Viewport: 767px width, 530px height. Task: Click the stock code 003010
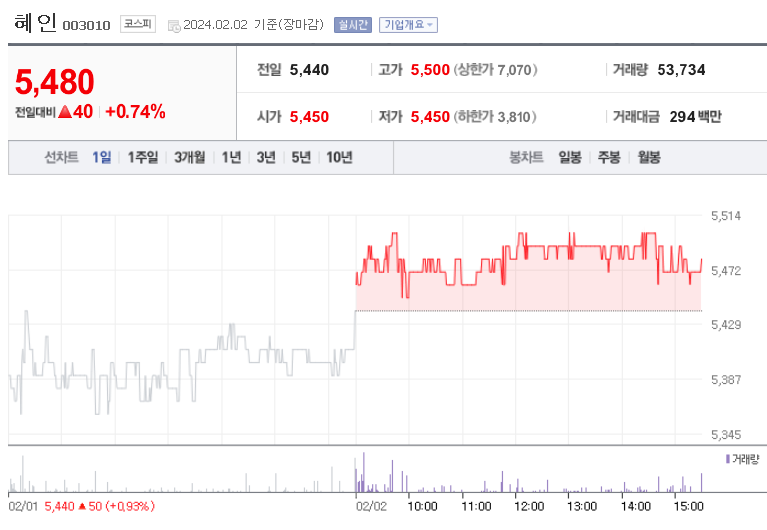tap(87, 25)
